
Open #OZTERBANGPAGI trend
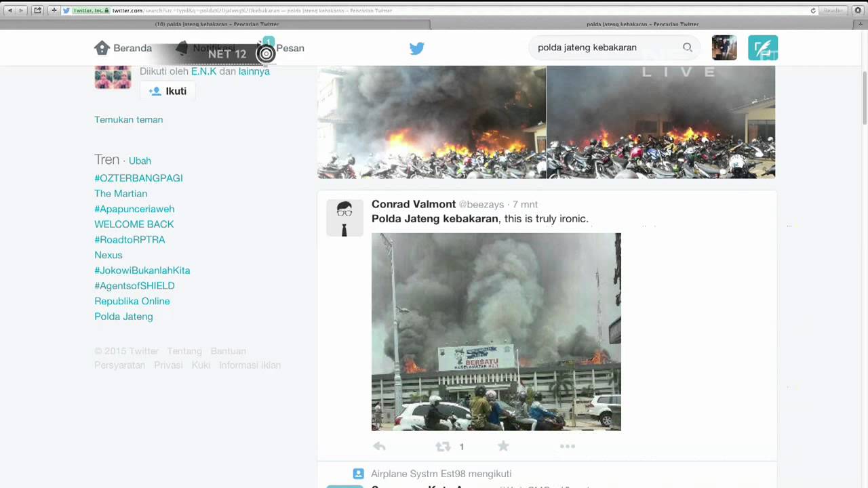point(138,178)
